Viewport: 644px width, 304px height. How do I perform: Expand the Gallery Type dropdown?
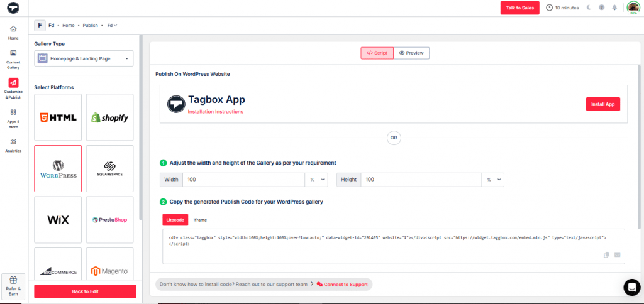point(84,58)
